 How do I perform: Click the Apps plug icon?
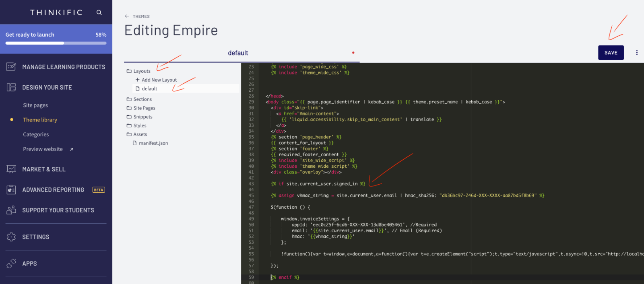11,263
